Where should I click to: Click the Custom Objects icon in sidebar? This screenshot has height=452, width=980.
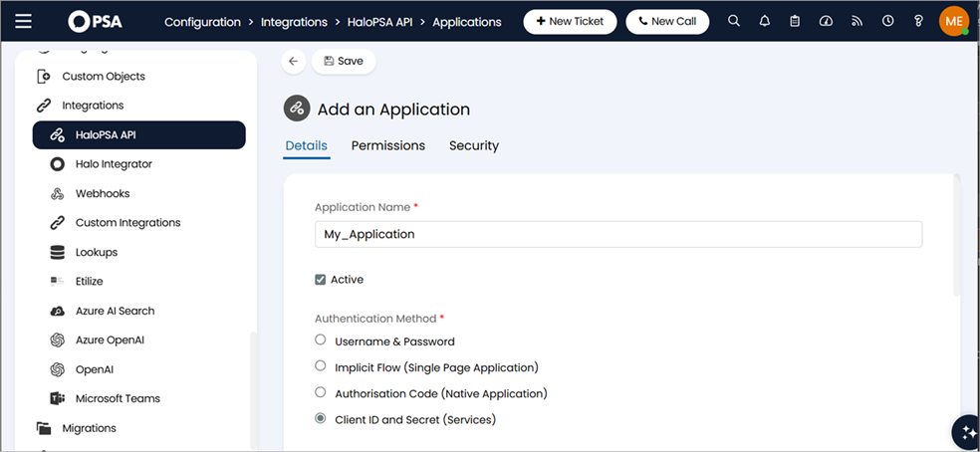43,77
